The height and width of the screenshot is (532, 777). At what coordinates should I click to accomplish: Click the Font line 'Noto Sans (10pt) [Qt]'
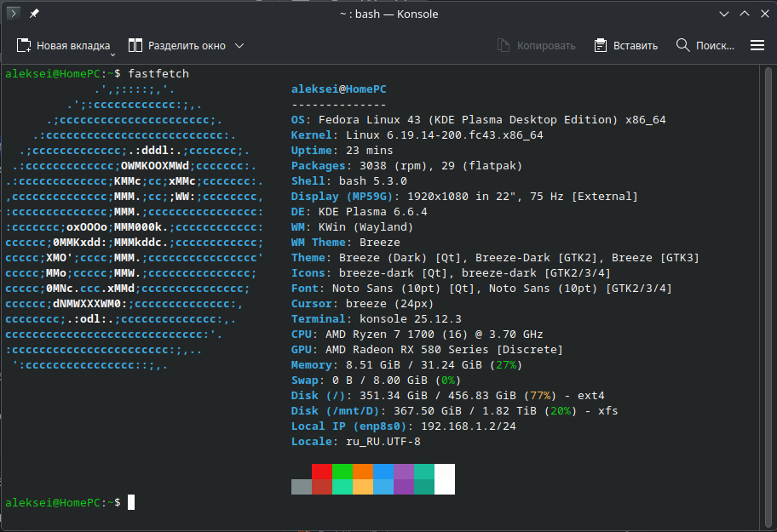tap(481, 289)
